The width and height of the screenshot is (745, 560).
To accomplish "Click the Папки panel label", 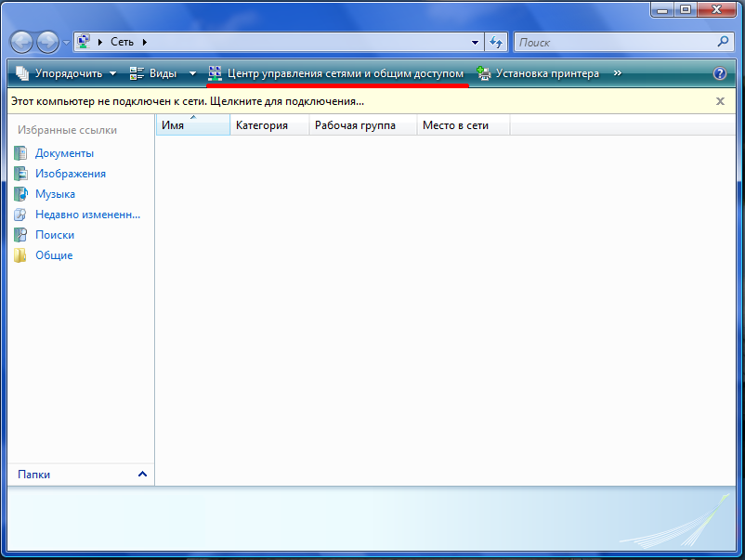I will 33,474.
